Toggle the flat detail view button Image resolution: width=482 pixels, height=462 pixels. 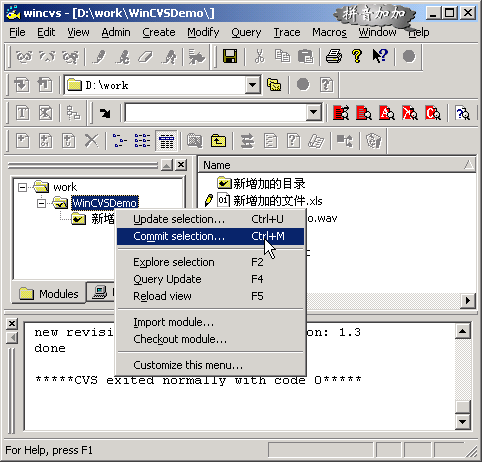pos(166,141)
